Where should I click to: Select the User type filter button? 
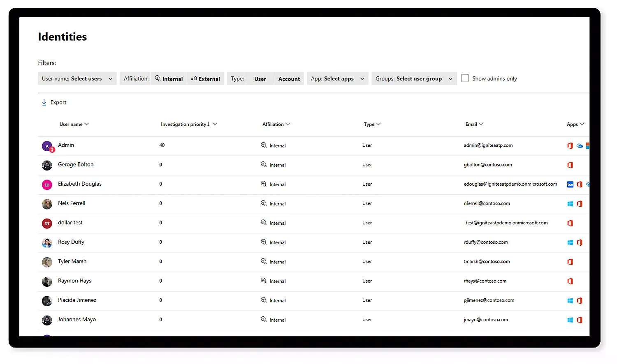(x=260, y=79)
